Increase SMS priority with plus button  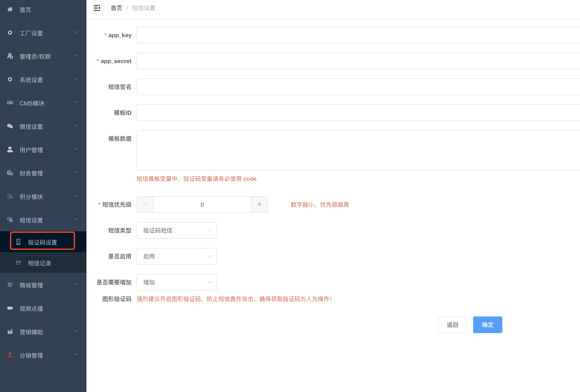click(259, 205)
